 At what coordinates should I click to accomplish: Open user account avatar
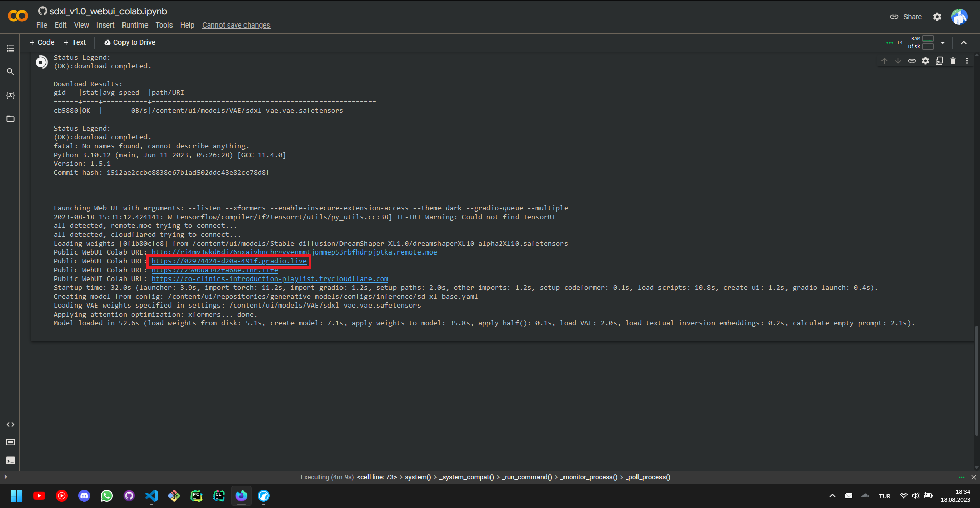click(x=960, y=17)
